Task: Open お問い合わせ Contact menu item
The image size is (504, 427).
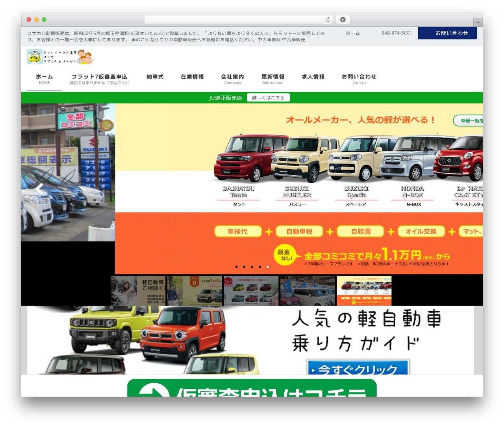Action: pyautogui.click(x=359, y=79)
